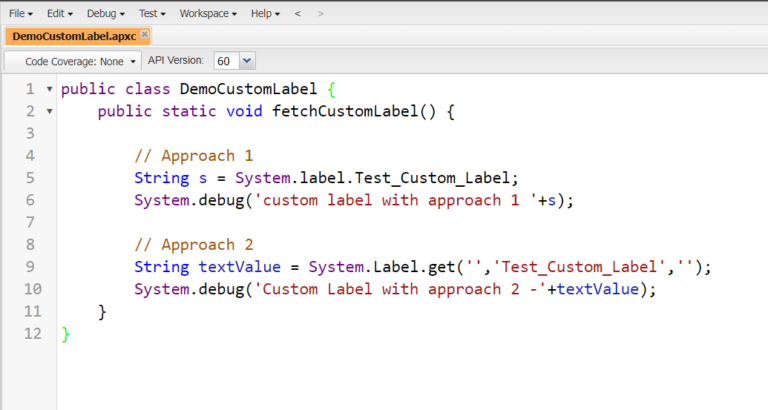Open the Edit menu
This screenshot has width=768, height=410.
coord(59,13)
